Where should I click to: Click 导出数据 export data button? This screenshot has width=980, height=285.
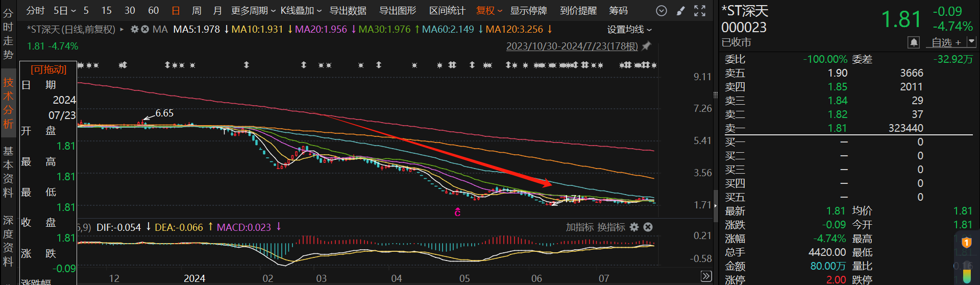(348, 11)
